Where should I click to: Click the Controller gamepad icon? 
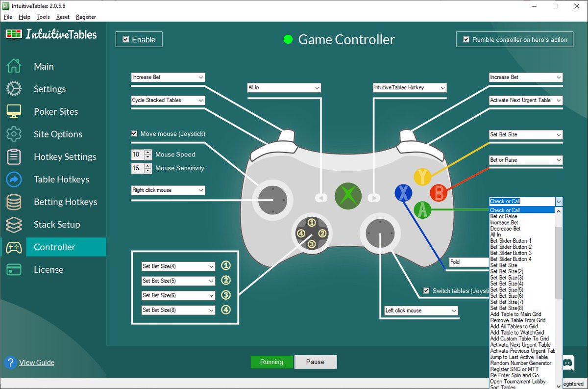(14, 247)
